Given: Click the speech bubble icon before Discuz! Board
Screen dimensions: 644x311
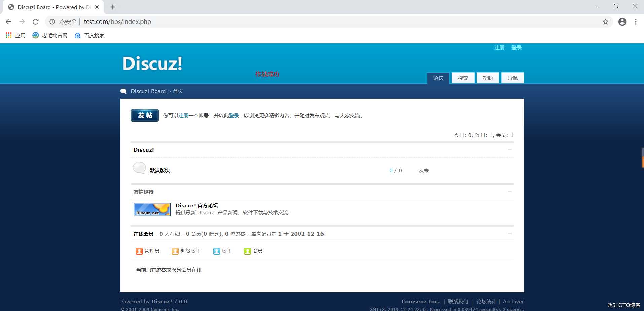Looking at the screenshot, I should click(123, 91).
